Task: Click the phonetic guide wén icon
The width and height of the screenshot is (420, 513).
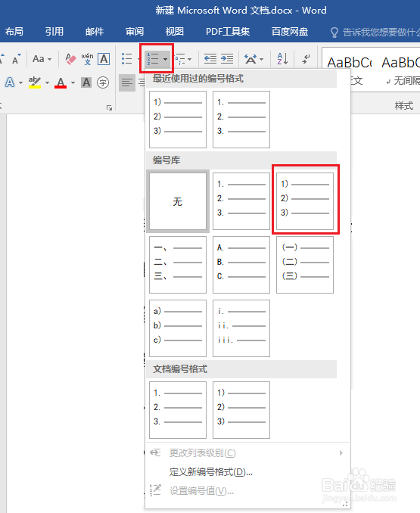Action: pos(87,59)
